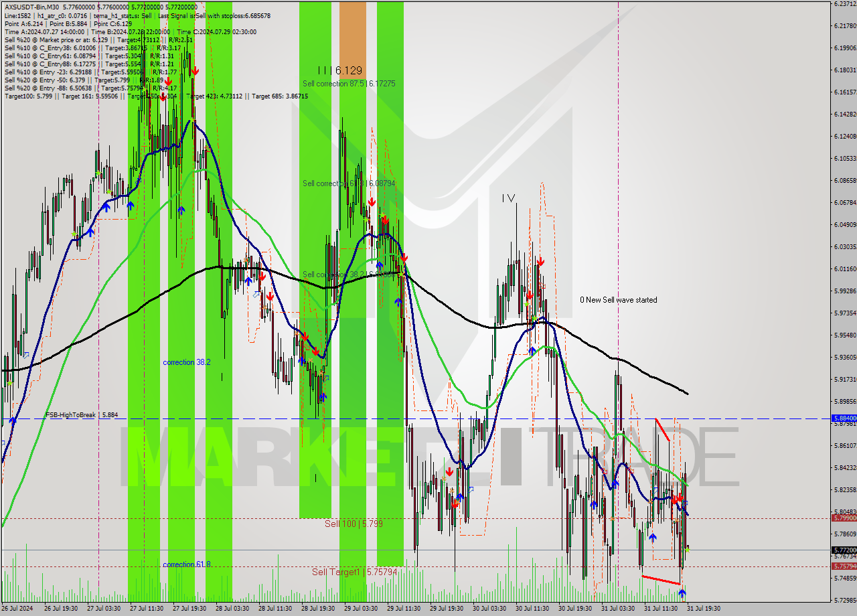Click the 6.12408 price axis label
This screenshot has width=857, height=616.
tap(845, 136)
